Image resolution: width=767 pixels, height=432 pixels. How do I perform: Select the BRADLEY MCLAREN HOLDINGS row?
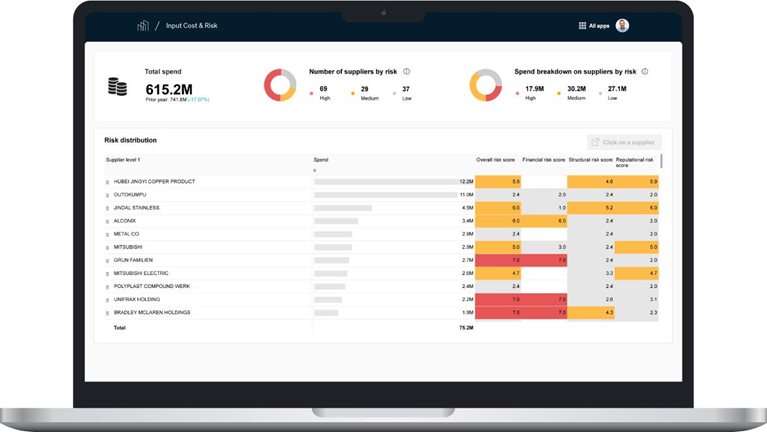152,312
